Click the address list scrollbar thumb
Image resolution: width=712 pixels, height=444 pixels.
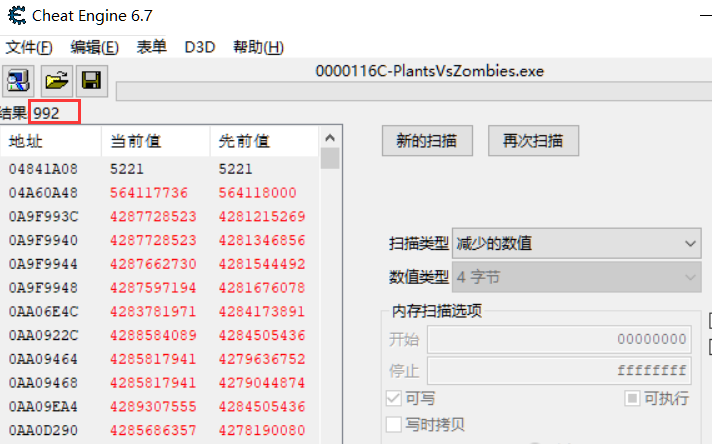(330, 158)
